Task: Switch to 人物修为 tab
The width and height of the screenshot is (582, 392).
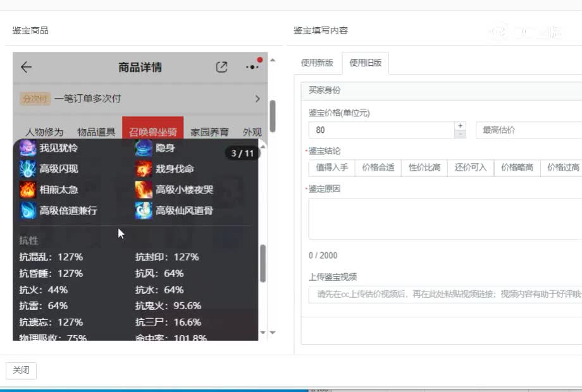Action: point(44,132)
